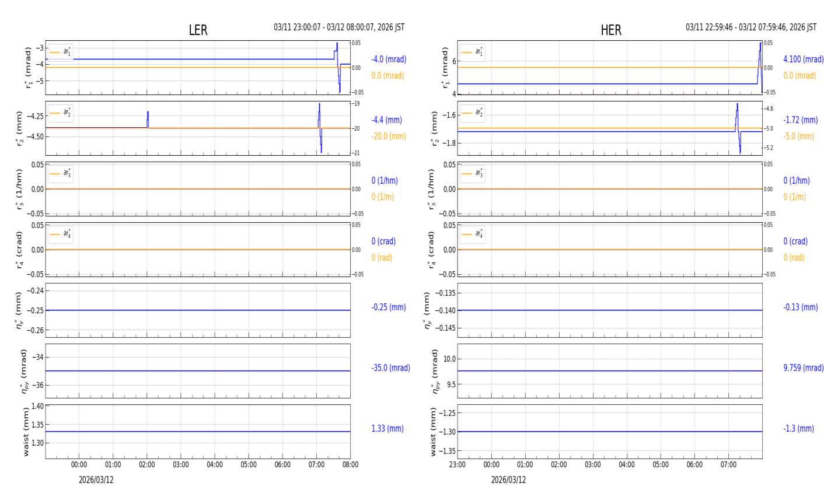Click the HER value 4.100 (mrad)
This screenshot has width=824, height=504.
click(x=804, y=60)
